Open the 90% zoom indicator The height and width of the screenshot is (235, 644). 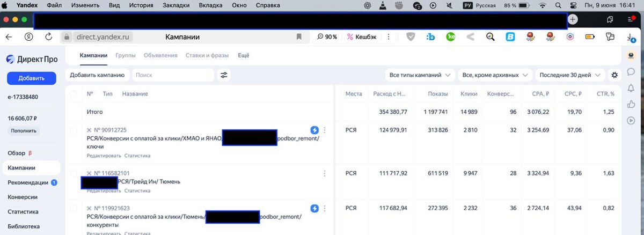click(x=327, y=37)
